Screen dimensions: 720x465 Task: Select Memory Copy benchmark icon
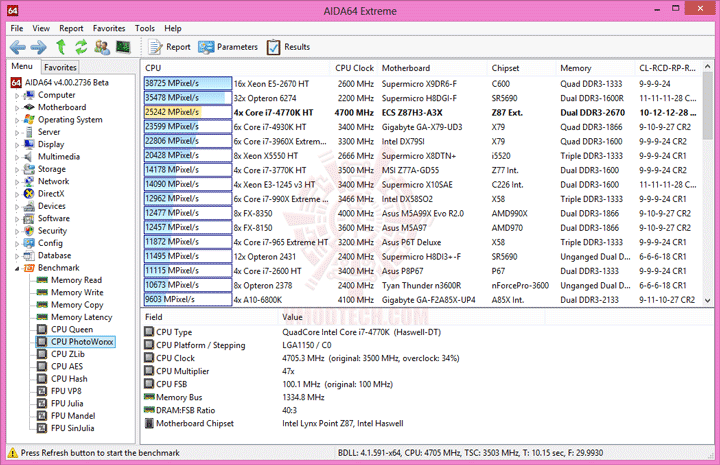(42, 305)
